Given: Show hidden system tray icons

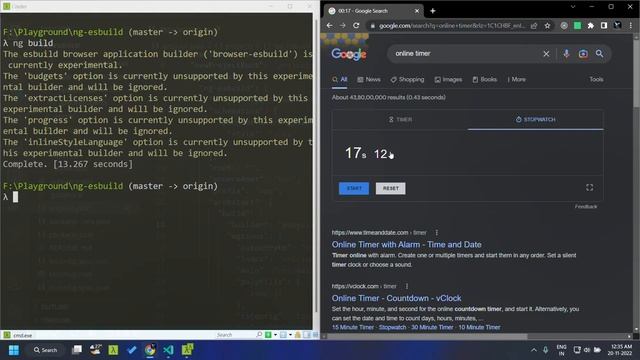Looking at the screenshot, I should click(x=533, y=350).
